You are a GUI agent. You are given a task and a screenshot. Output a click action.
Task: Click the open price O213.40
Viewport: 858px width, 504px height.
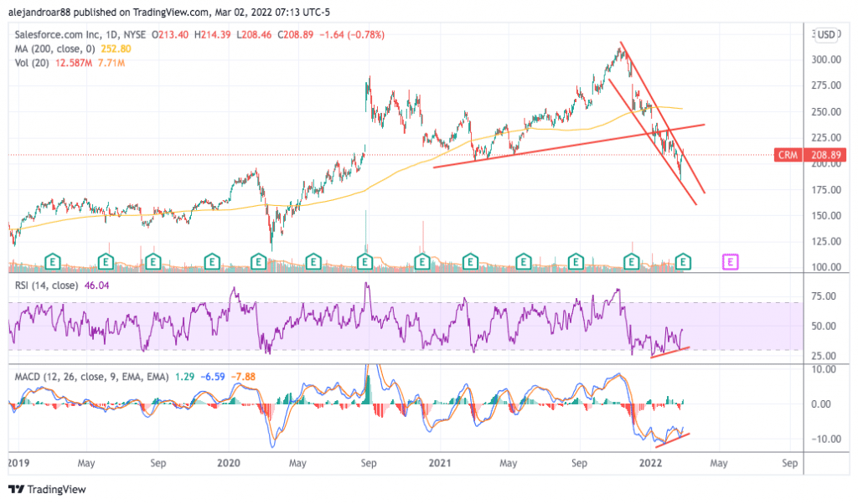coord(169,34)
